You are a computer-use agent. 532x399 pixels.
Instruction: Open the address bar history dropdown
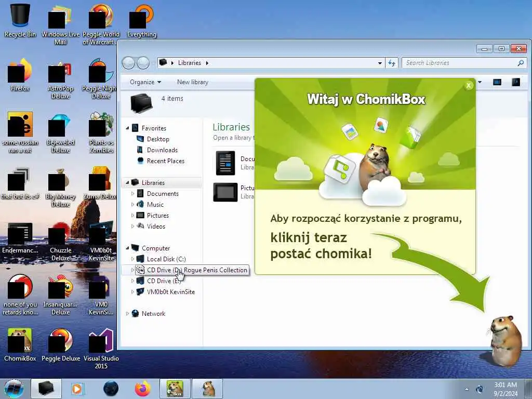pos(380,63)
